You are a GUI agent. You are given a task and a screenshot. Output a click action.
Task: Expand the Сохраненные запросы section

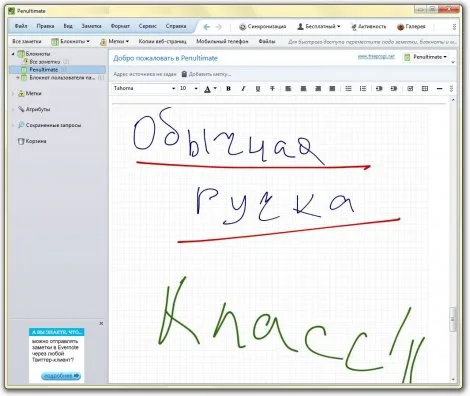pyautogui.click(x=13, y=125)
